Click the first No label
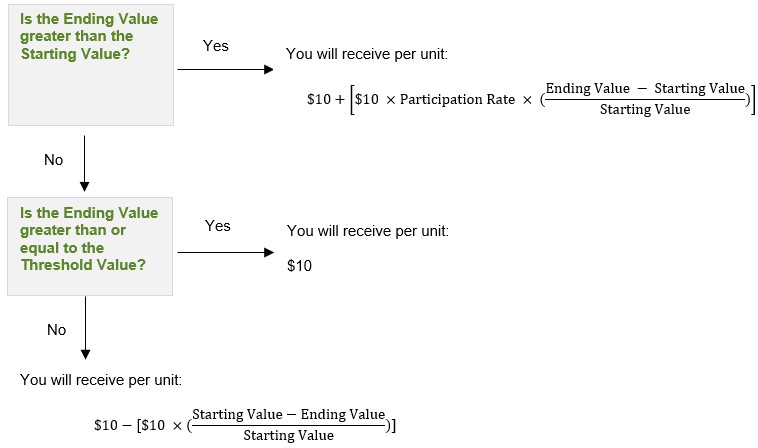Screen dimensions: 758x448 click(54, 160)
